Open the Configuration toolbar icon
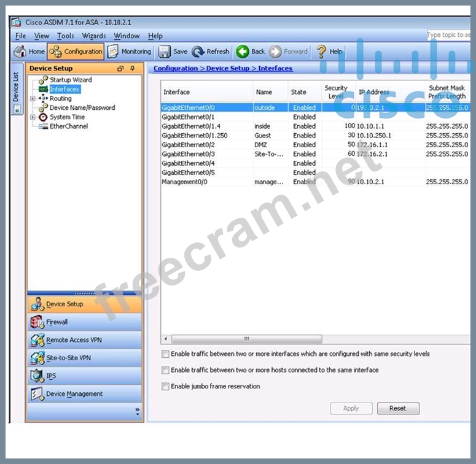 (55, 52)
